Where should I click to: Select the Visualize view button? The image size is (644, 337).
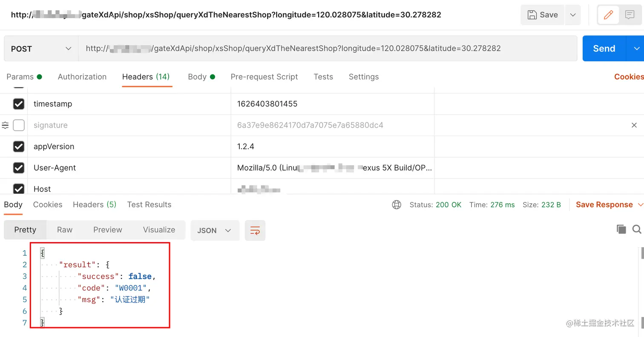tap(159, 230)
